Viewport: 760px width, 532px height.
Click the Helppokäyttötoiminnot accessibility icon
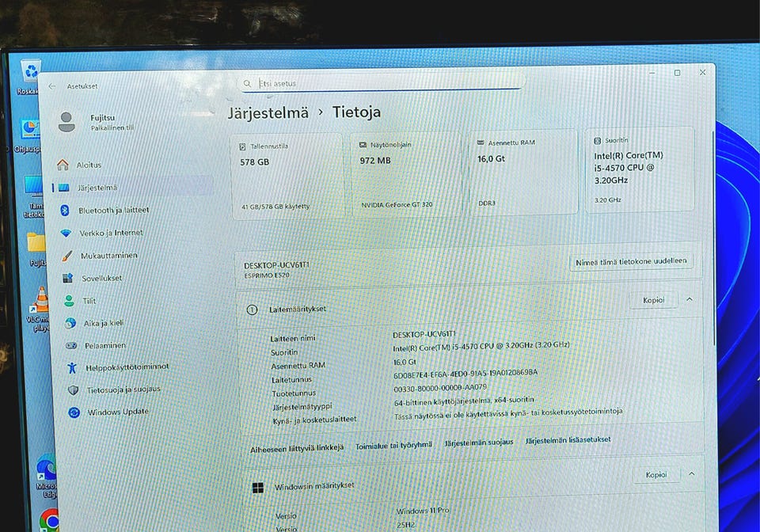pos(72,368)
